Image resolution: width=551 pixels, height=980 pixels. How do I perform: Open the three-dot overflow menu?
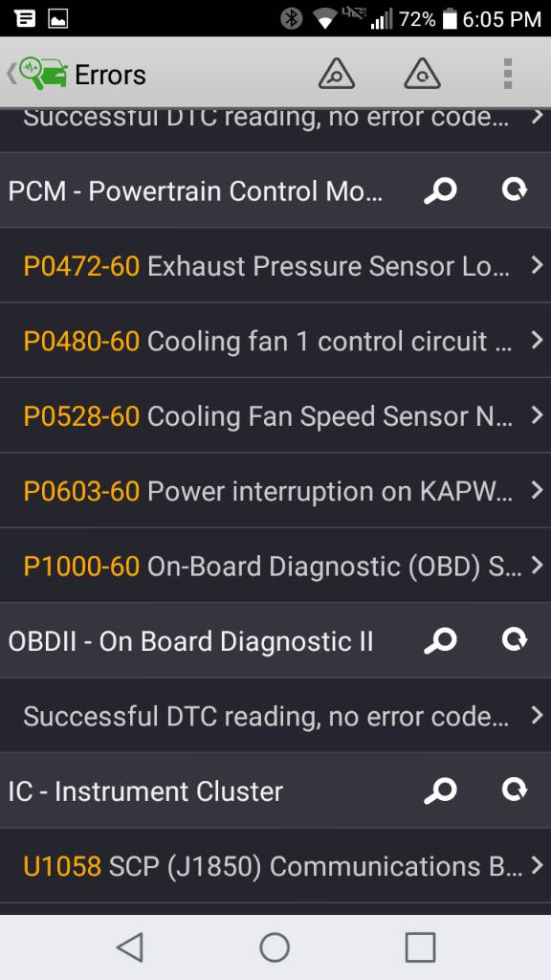click(508, 74)
